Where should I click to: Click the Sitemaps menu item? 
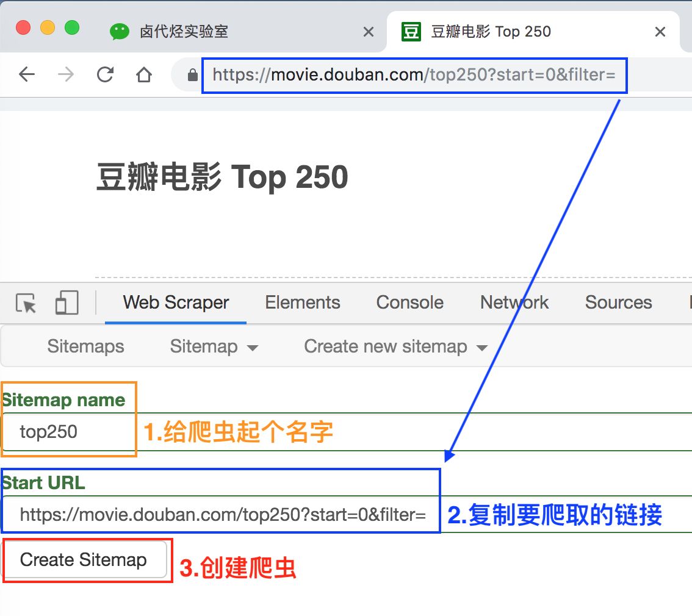coord(85,346)
